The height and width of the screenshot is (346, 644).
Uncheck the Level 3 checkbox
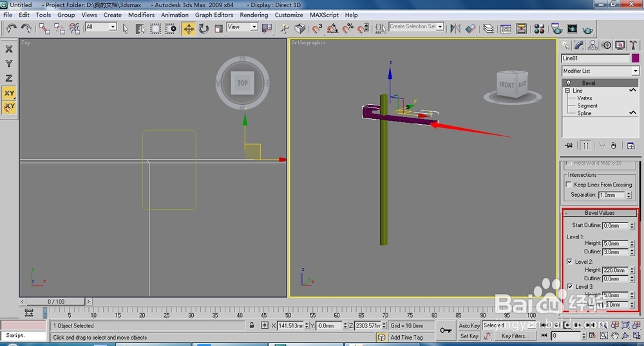[x=570, y=287]
